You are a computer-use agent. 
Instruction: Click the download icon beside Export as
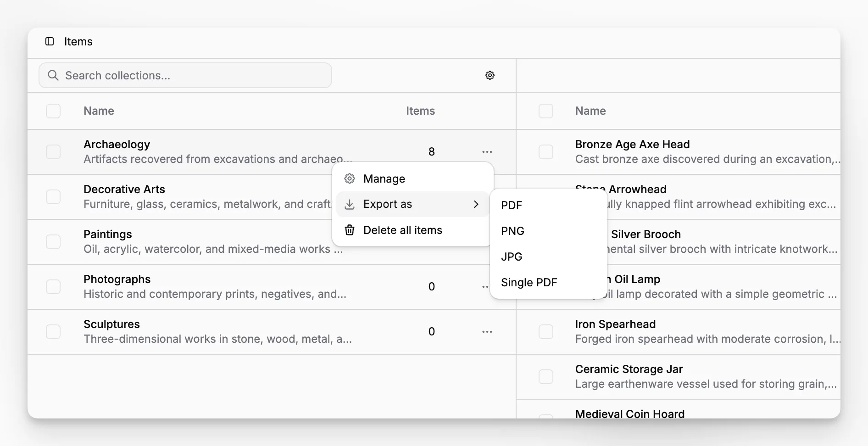(350, 204)
